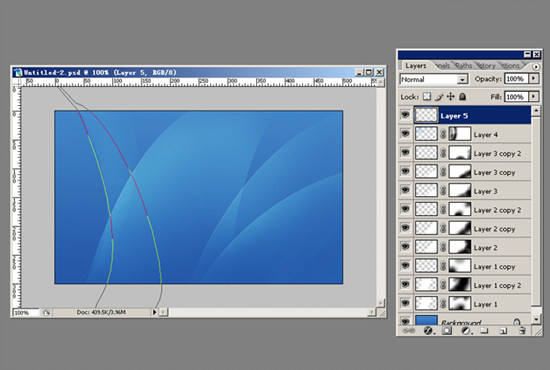The width and height of the screenshot is (550, 370).
Task: Click the create new layer icon
Action: pyautogui.click(x=503, y=330)
